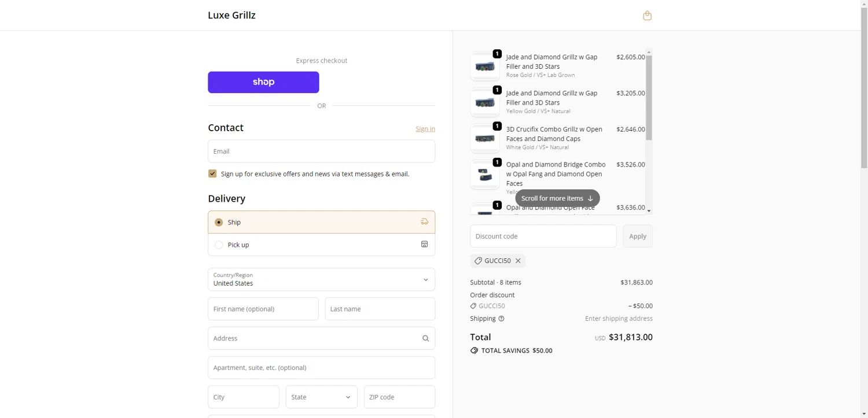
Task: Click the shipping truck icon
Action: coord(424,222)
